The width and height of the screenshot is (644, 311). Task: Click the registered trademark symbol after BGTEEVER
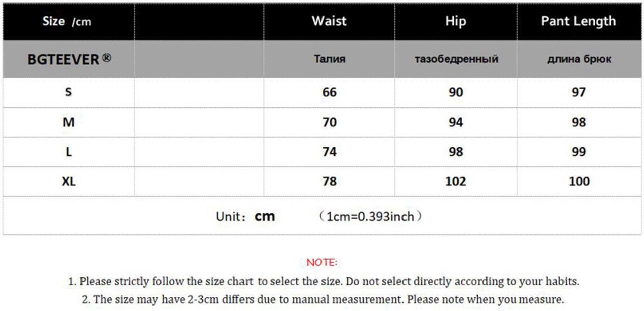click(x=106, y=58)
